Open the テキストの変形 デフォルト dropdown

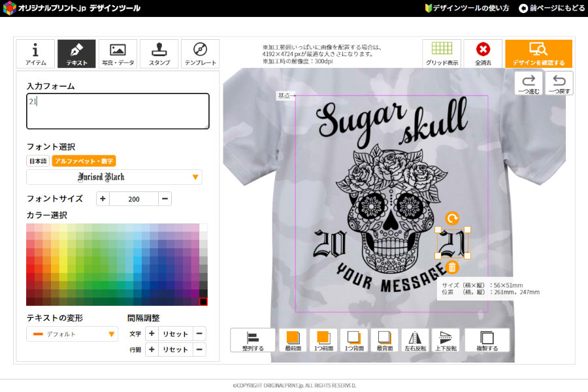point(72,334)
